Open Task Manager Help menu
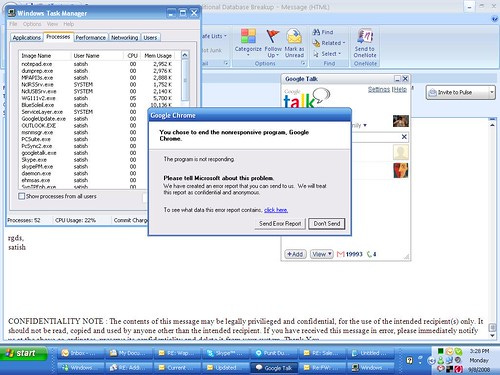 68,24
